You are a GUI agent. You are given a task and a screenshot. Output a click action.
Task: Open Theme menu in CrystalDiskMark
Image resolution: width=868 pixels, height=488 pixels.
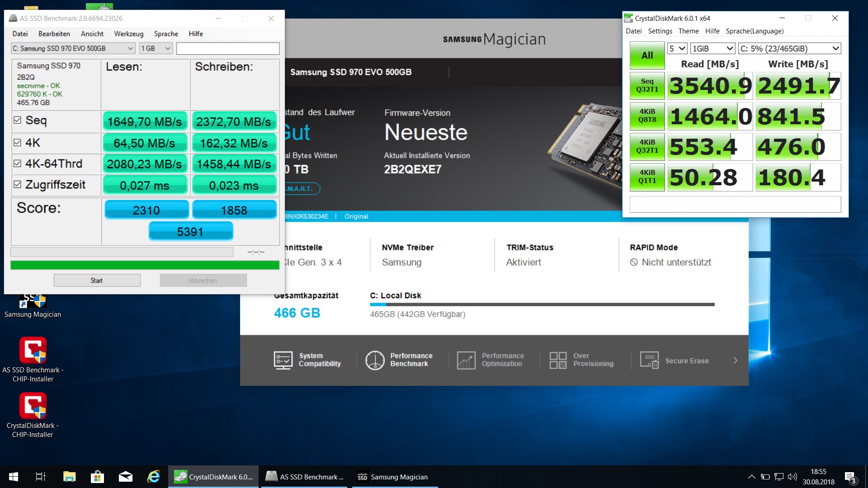click(688, 31)
